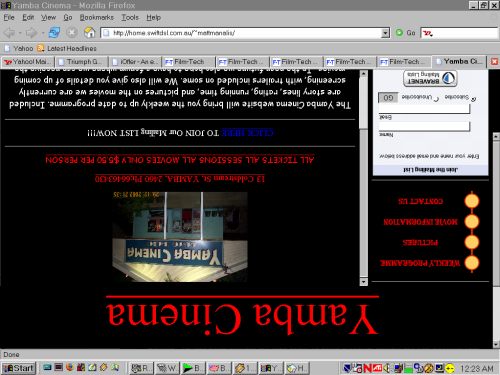
Task: Click the main frame scrollbar top arrow
Action: [x=363, y=74]
